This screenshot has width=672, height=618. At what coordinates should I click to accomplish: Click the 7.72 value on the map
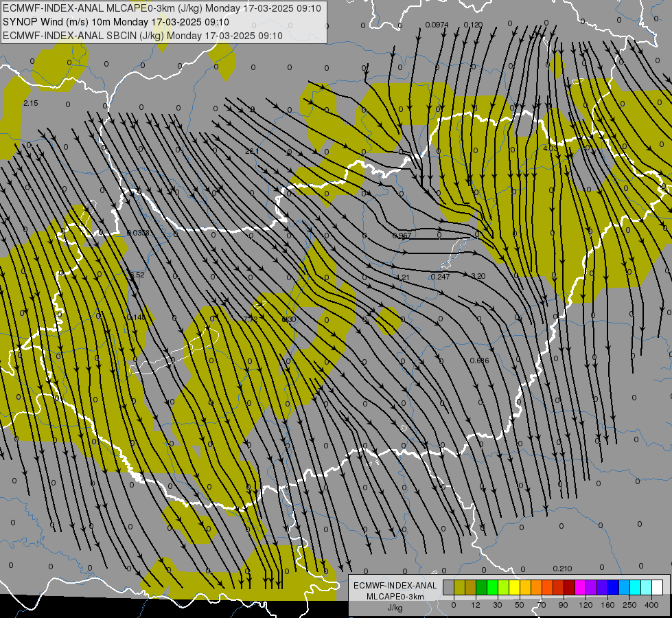pyautogui.click(x=251, y=319)
